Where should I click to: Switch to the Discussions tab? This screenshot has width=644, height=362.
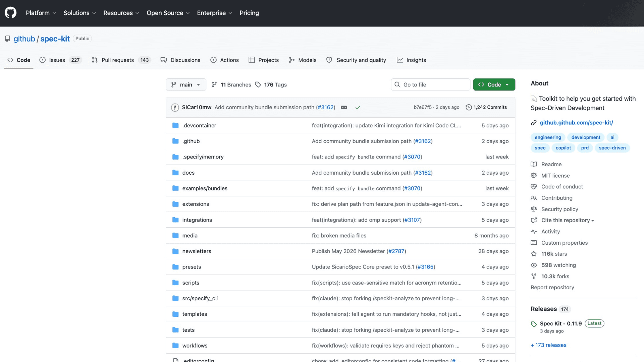pyautogui.click(x=180, y=60)
